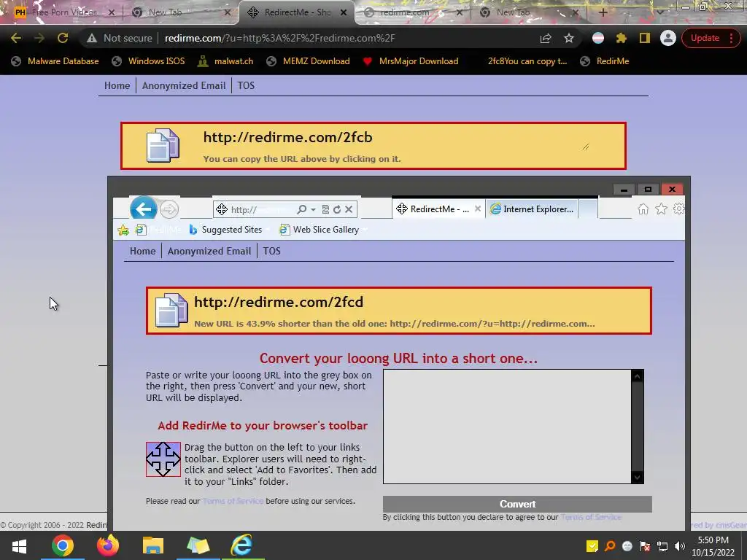Screen dimensions: 747x560
Task: Open File Explorer from the taskbar
Action: click(153, 545)
